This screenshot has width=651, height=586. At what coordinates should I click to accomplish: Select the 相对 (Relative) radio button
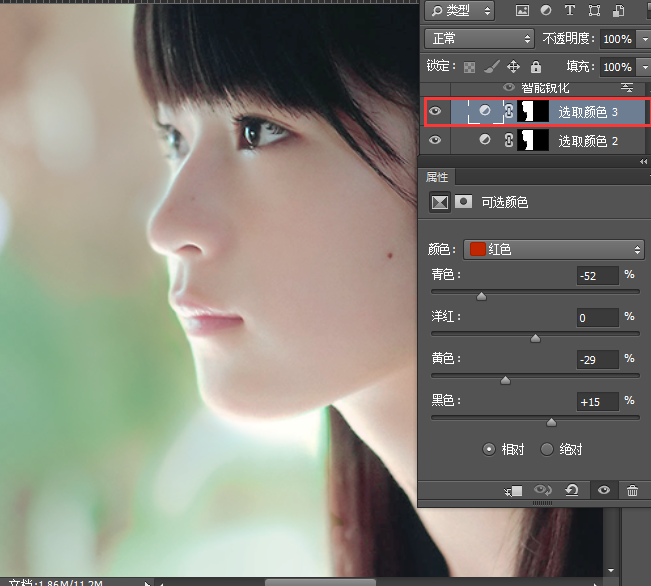coord(489,449)
